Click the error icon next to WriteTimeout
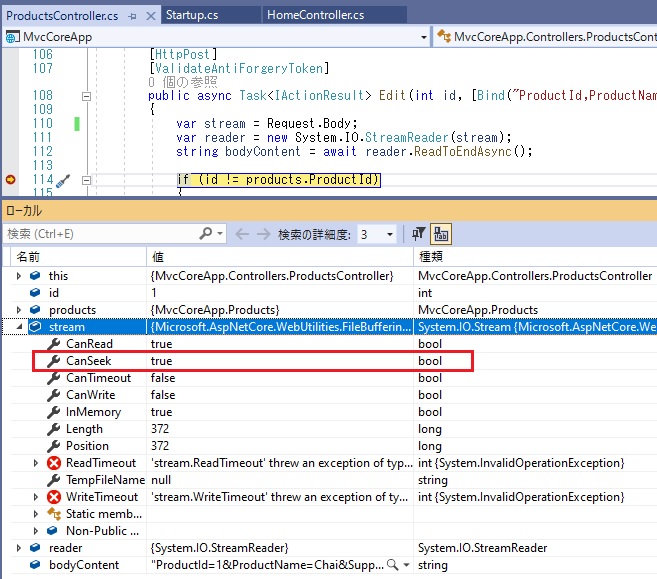The width and height of the screenshot is (657, 579). click(54, 497)
